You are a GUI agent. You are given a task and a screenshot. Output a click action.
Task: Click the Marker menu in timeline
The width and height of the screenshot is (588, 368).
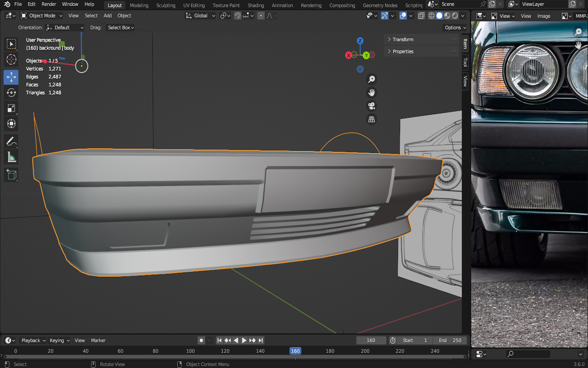[x=98, y=340]
